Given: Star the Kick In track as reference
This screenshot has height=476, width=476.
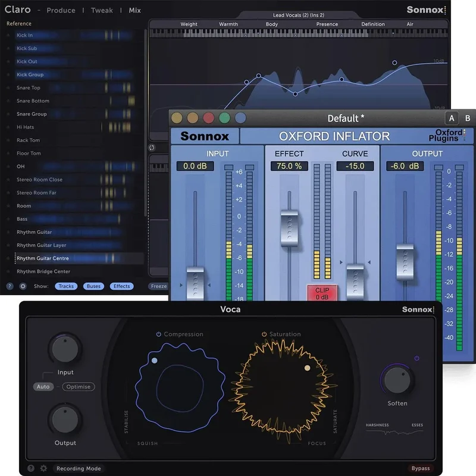Looking at the screenshot, I should (x=8, y=35).
